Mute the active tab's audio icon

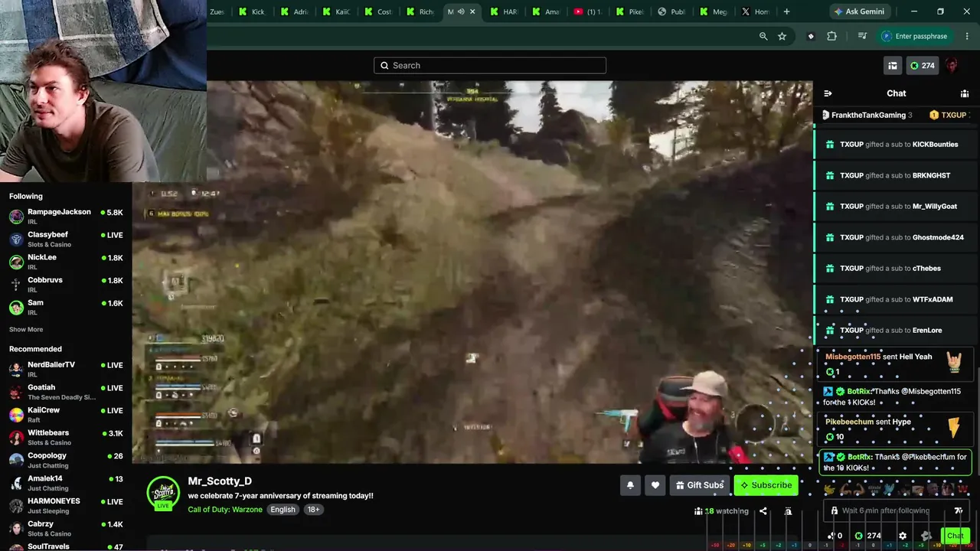[x=461, y=11]
